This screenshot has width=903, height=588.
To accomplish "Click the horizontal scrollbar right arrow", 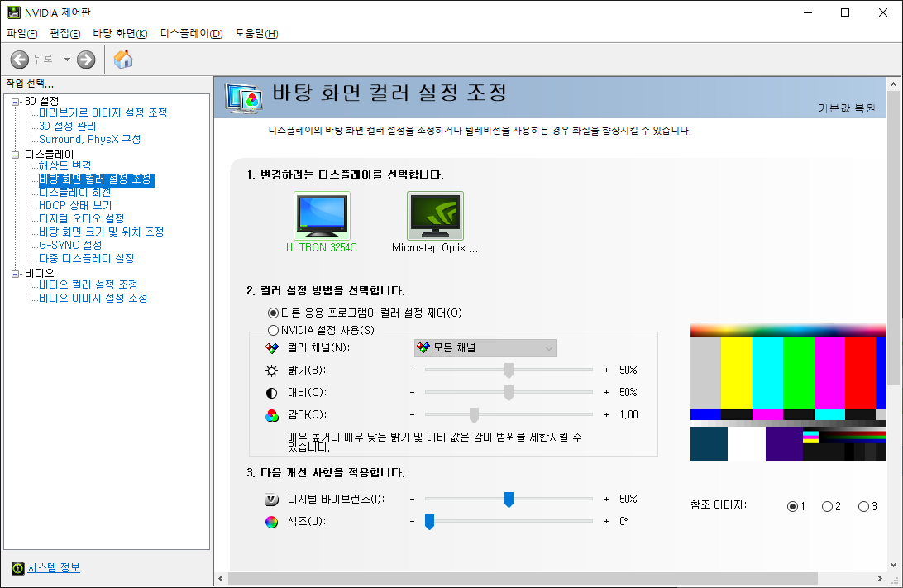I will pyautogui.click(x=879, y=578).
